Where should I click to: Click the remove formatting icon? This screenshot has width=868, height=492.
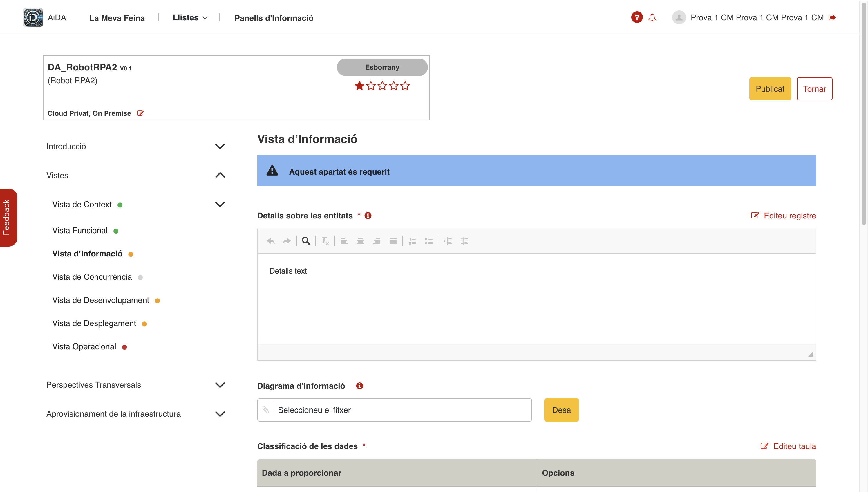325,241
